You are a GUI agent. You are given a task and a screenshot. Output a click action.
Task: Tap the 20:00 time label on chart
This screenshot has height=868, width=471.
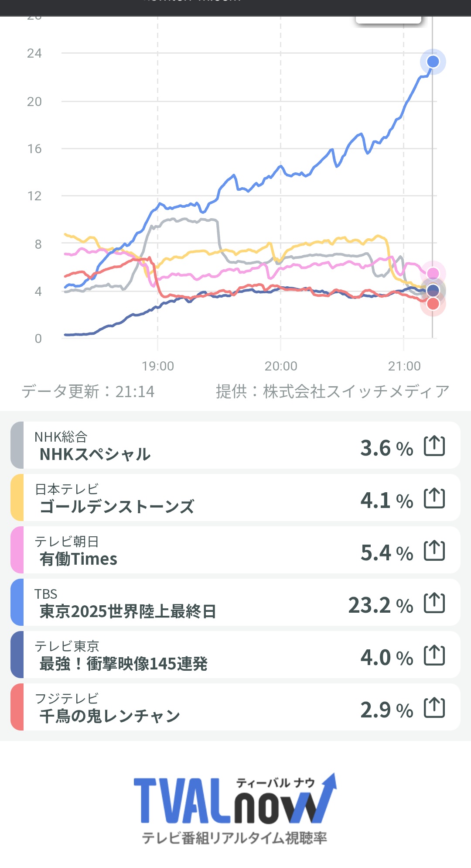pos(281,366)
